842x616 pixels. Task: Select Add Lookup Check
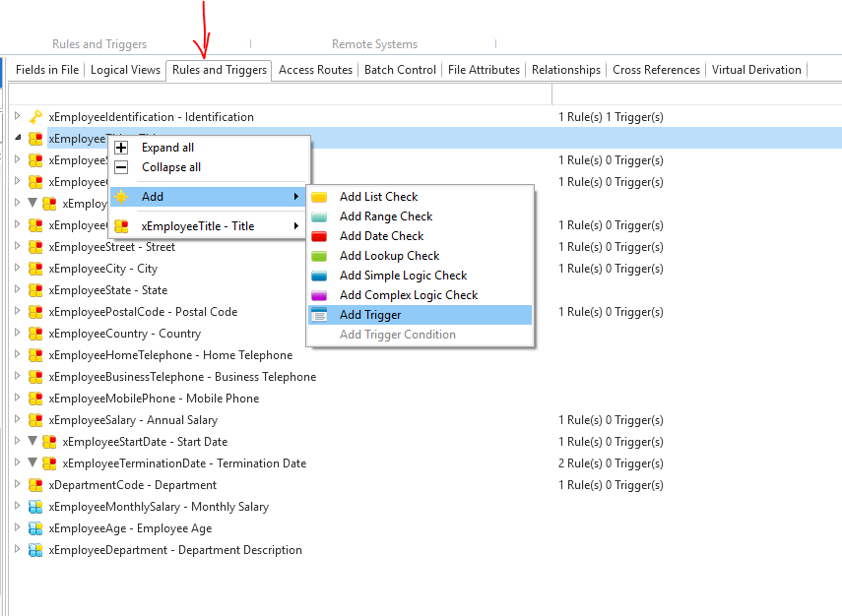(x=420, y=256)
